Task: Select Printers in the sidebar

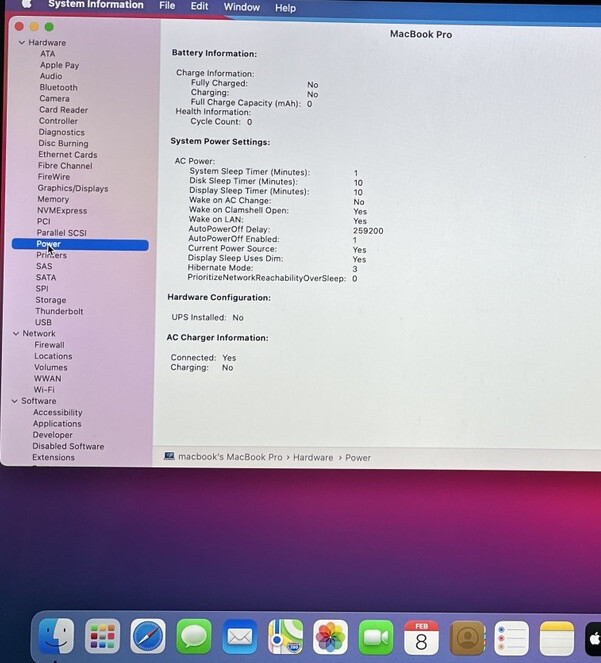Action: click(x=51, y=255)
